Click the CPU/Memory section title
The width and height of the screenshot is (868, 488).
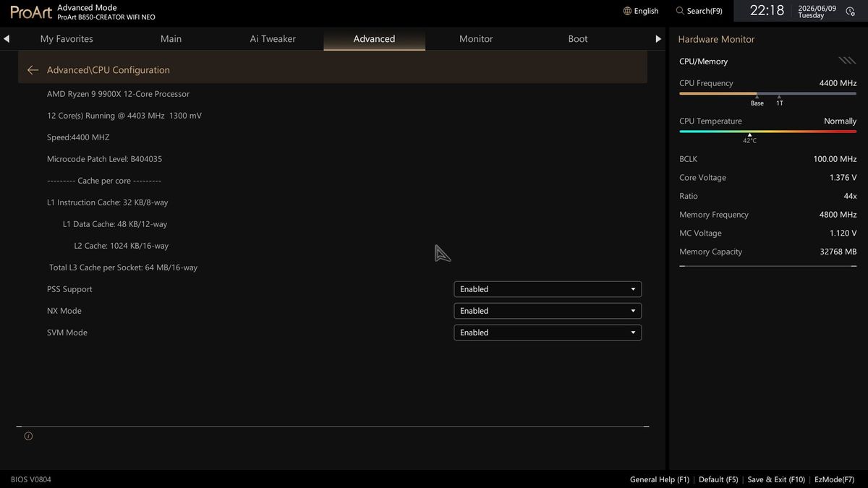tap(703, 61)
